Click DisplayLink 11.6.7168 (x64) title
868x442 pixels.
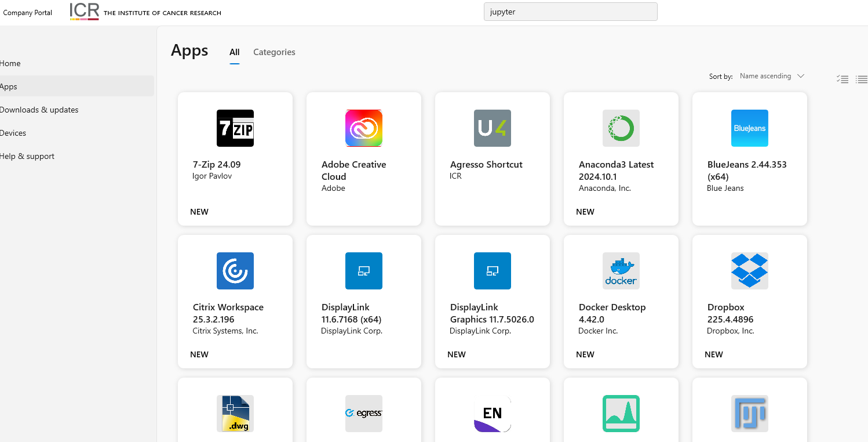[x=351, y=313]
